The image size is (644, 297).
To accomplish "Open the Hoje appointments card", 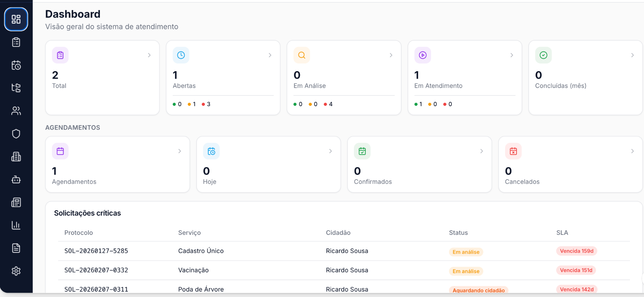I will (269, 164).
